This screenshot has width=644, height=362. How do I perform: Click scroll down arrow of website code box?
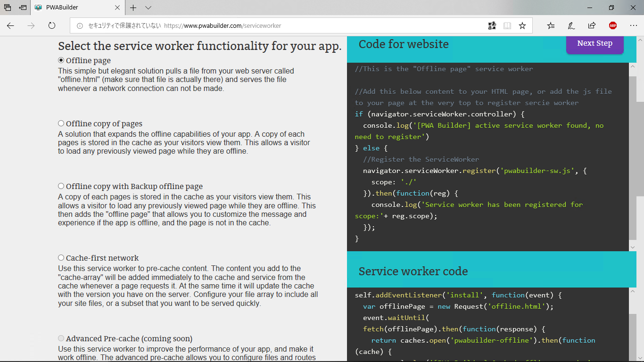tap(633, 247)
